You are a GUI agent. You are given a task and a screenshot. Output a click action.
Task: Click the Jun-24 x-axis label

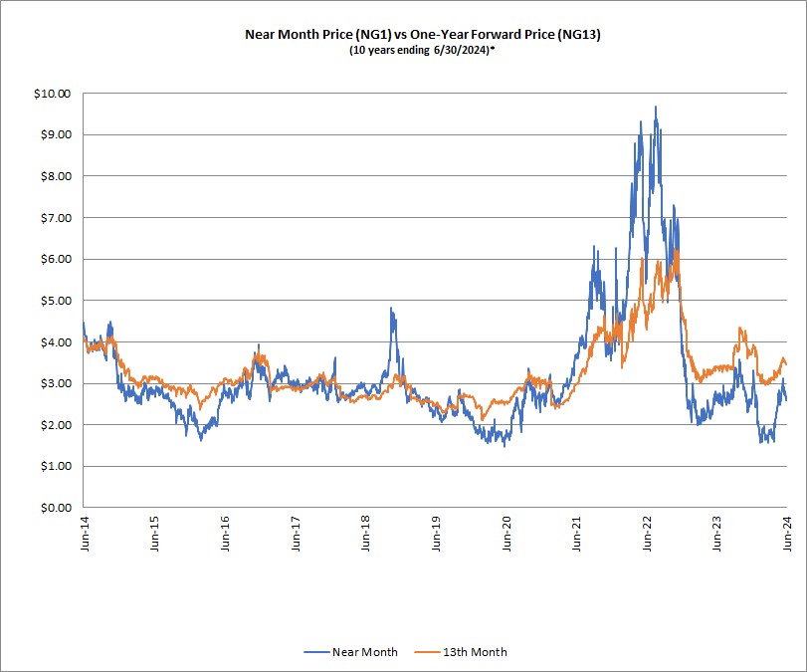click(787, 534)
